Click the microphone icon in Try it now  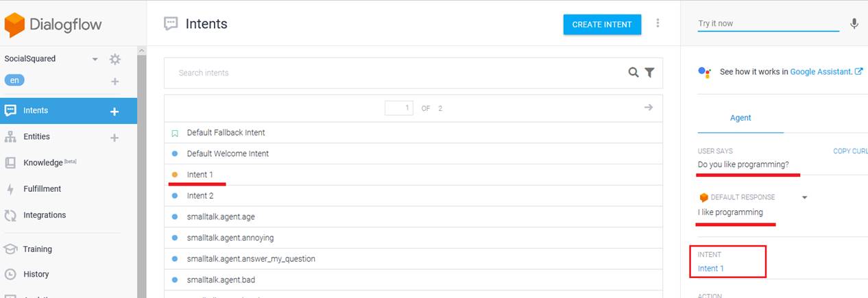(x=854, y=24)
